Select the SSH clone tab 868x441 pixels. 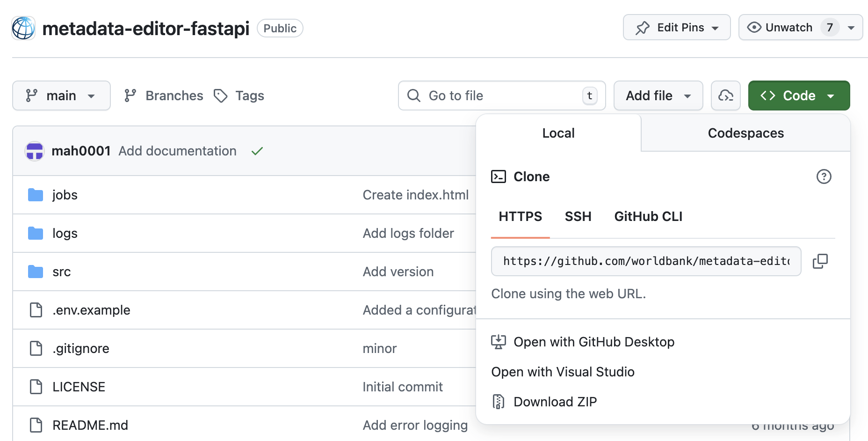point(578,216)
